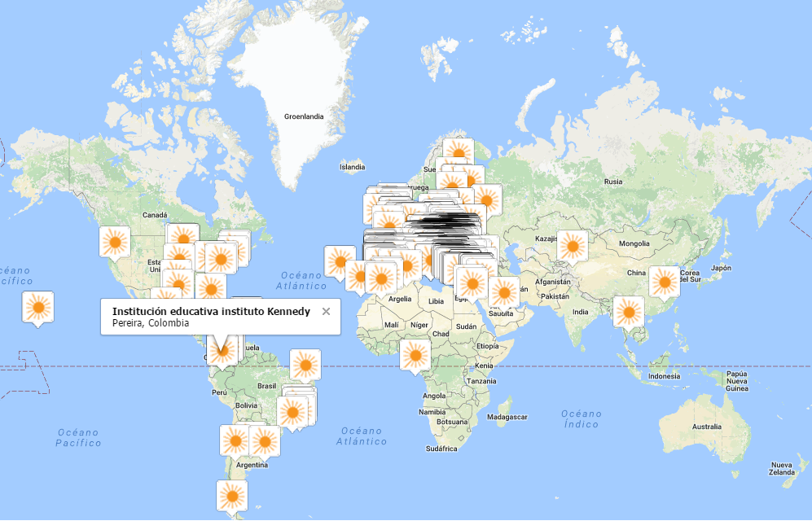Viewport: 812px width, 521px height.
Task: Click the sun marker over western Russia
Action: [489, 199]
